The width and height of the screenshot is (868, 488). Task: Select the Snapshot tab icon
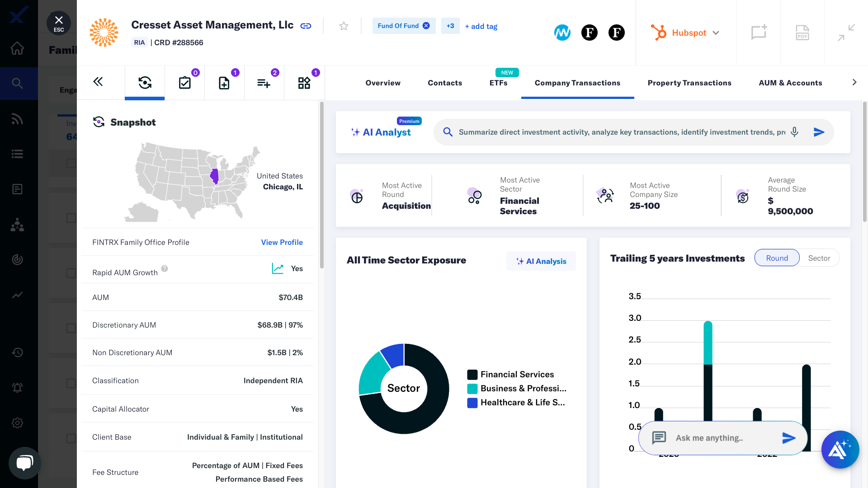click(145, 83)
